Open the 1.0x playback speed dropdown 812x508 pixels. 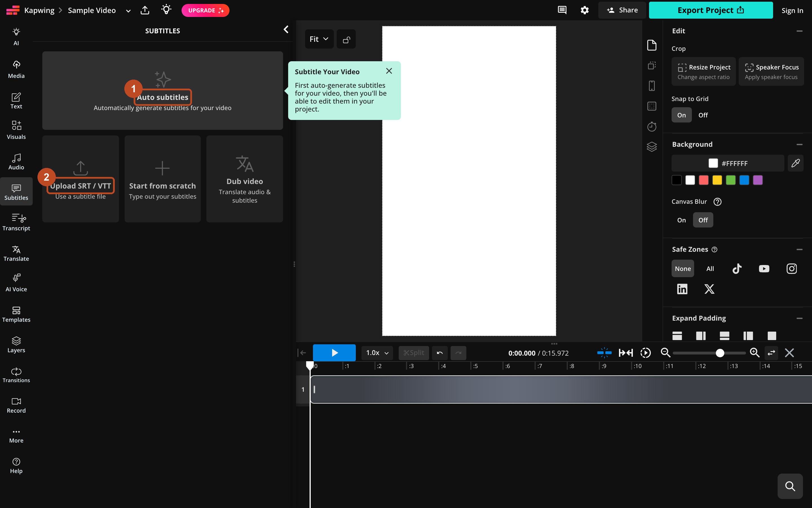click(x=377, y=353)
